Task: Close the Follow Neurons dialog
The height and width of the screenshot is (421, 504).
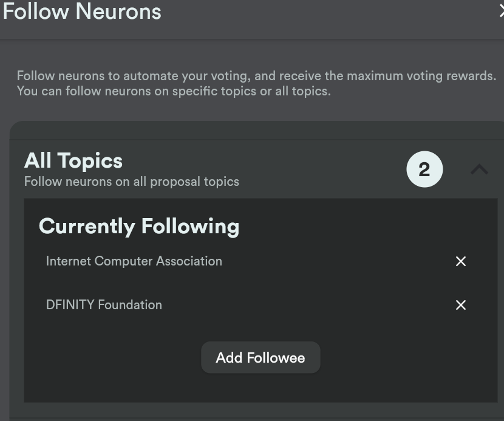Action: [x=502, y=12]
